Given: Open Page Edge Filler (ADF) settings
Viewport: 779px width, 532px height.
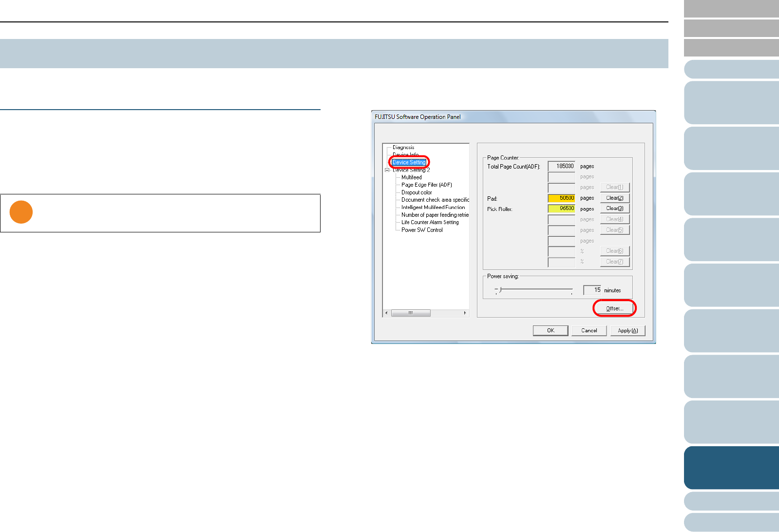Looking at the screenshot, I should [x=426, y=185].
